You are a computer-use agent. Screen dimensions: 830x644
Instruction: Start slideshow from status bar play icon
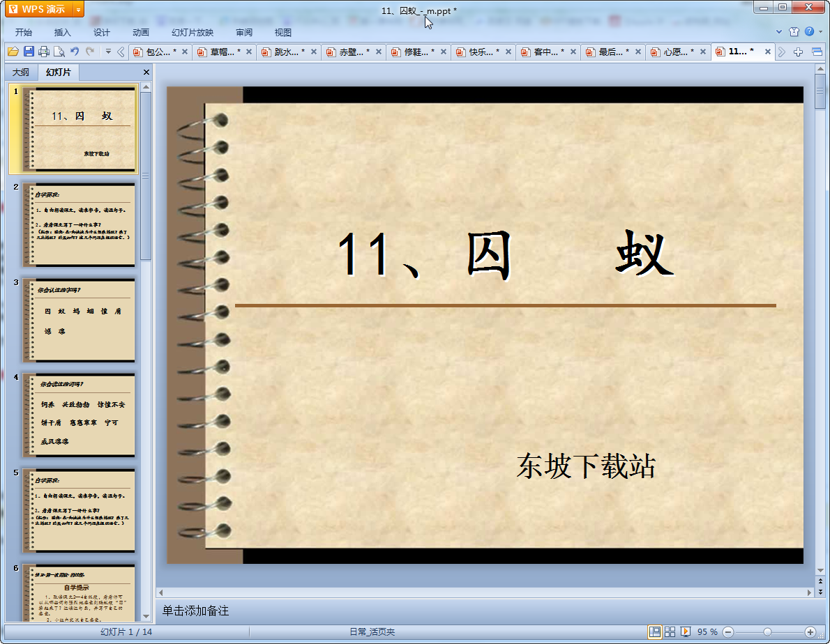coord(686,631)
